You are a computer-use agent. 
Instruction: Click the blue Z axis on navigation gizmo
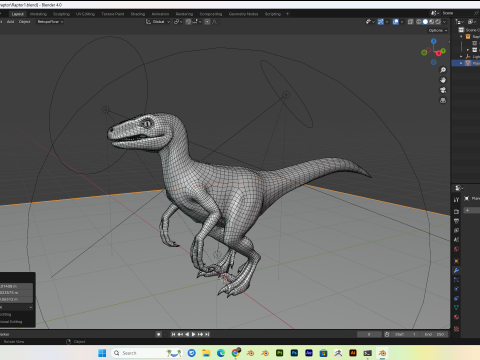(x=434, y=41)
